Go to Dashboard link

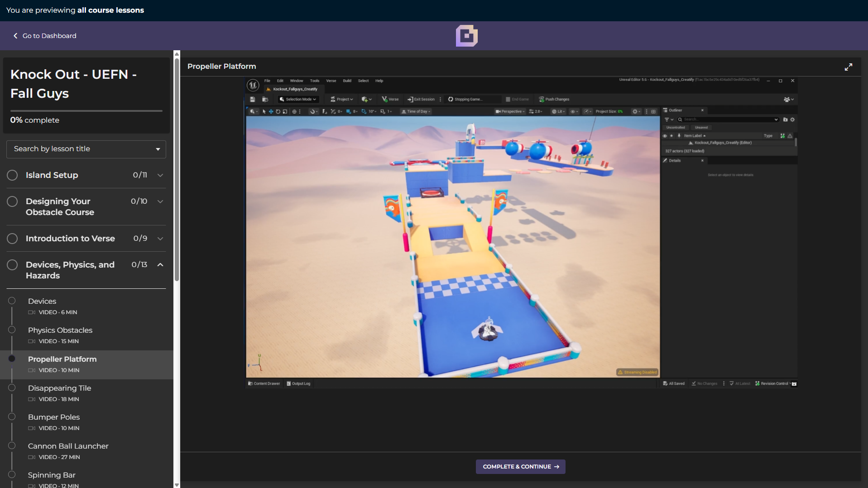[x=45, y=36]
